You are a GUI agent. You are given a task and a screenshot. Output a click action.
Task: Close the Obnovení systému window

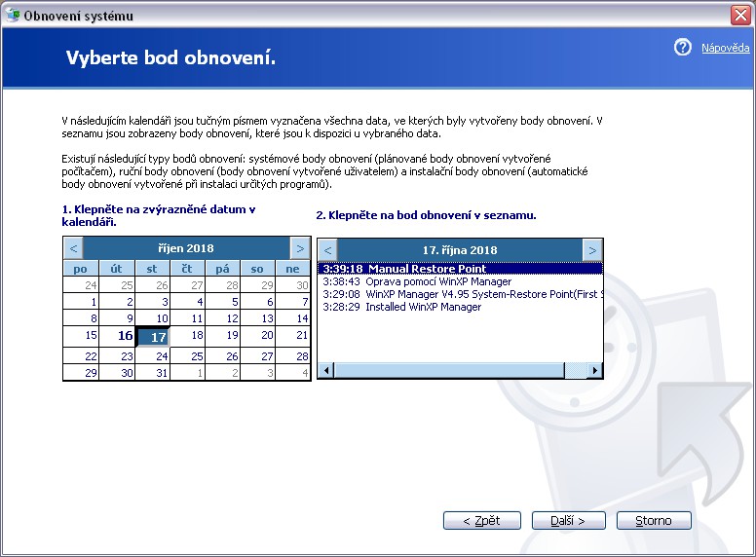[x=740, y=16]
